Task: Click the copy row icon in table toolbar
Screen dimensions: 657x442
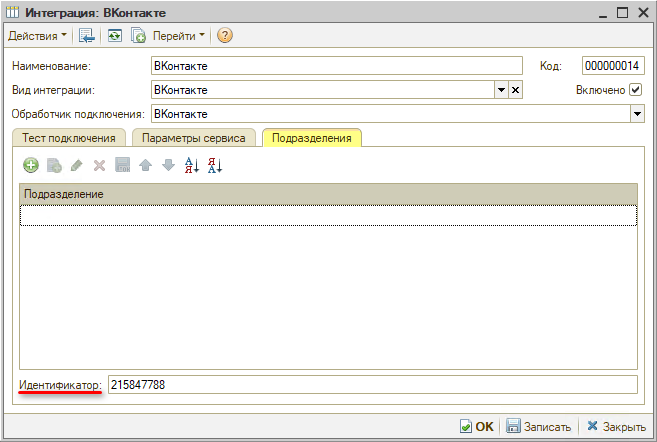Action: pyautogui.click(x=54, y=165)
